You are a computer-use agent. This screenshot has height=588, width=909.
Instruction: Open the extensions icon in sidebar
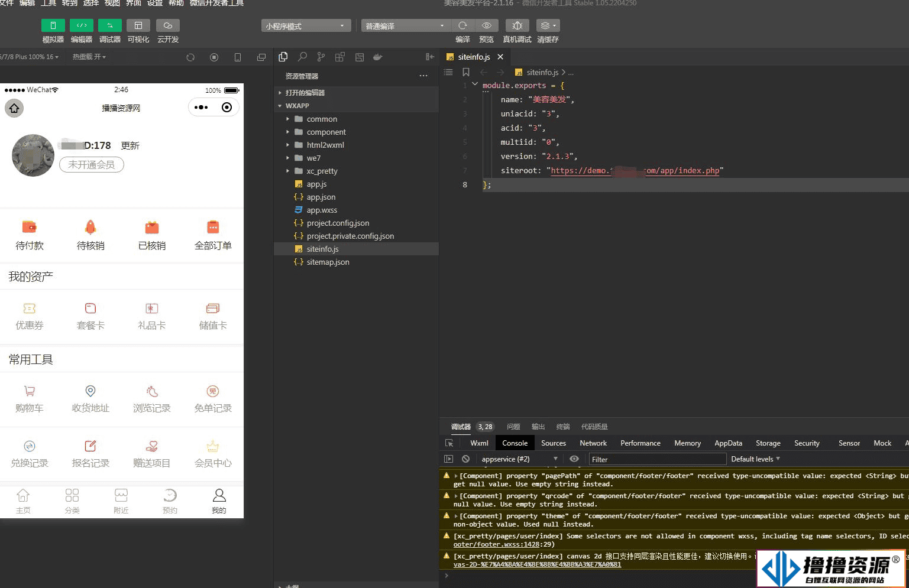[340, 57]
